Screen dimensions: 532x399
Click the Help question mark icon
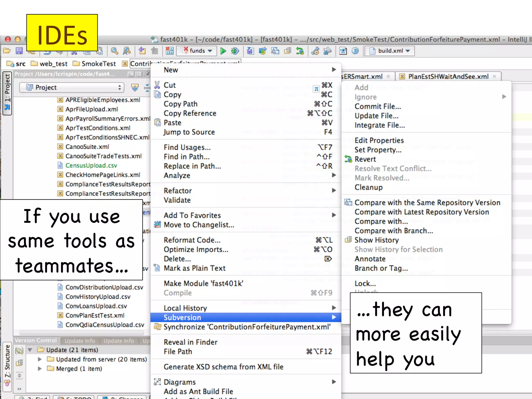coord(355,51)
